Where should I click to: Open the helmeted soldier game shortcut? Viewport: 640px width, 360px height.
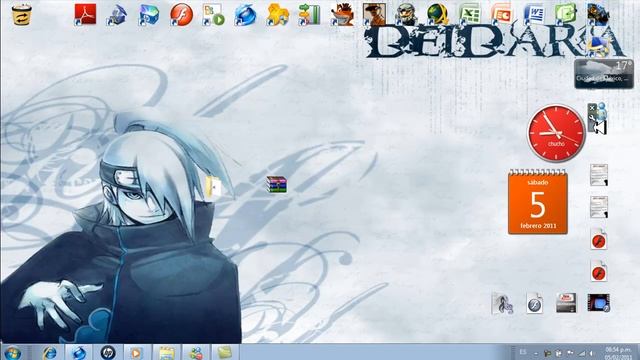[x=406, y=14]
